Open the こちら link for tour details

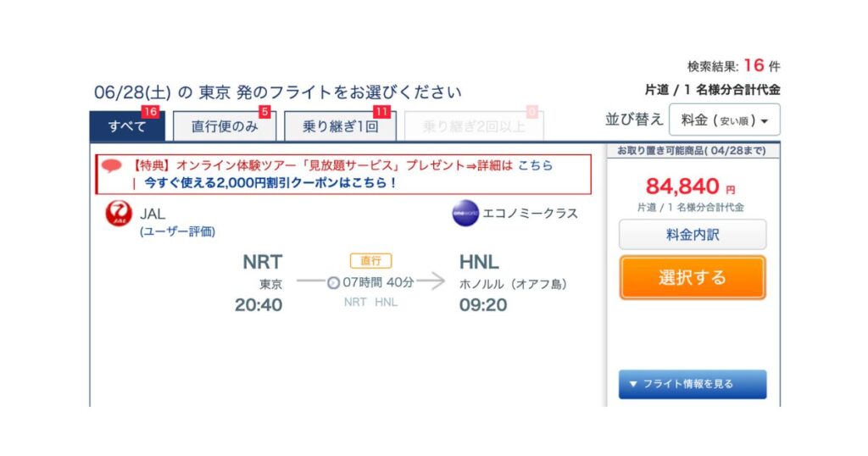point(536,165)
